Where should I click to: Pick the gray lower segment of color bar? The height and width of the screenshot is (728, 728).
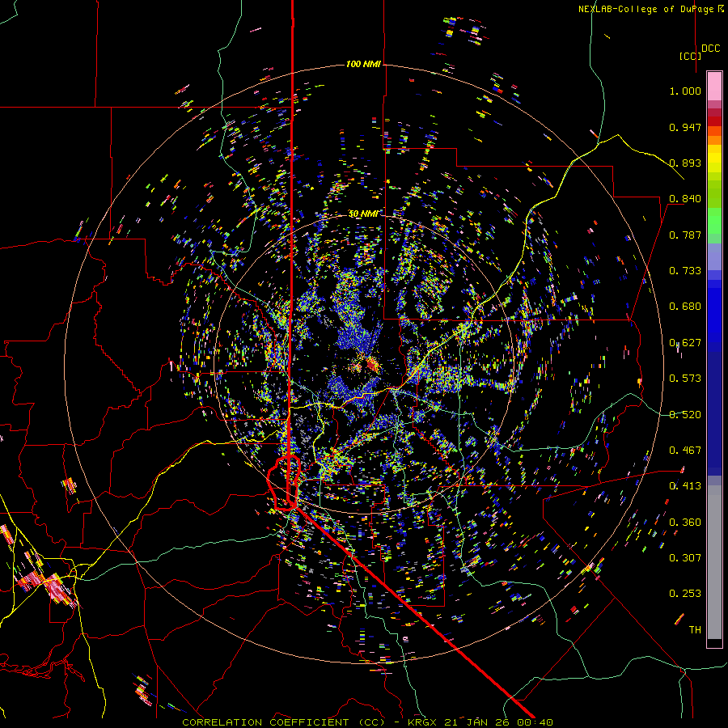[x=714, y=562]
